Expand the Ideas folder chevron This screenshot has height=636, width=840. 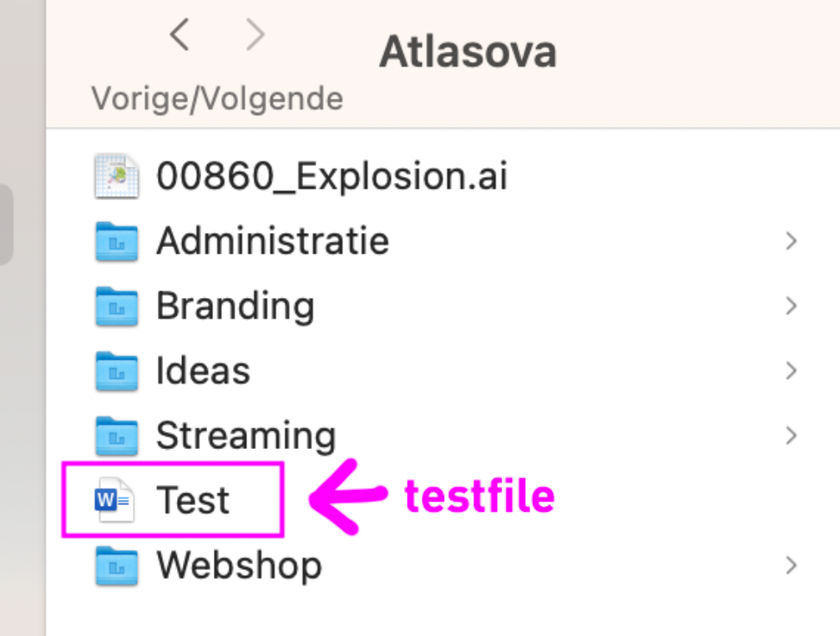(791, 371)
